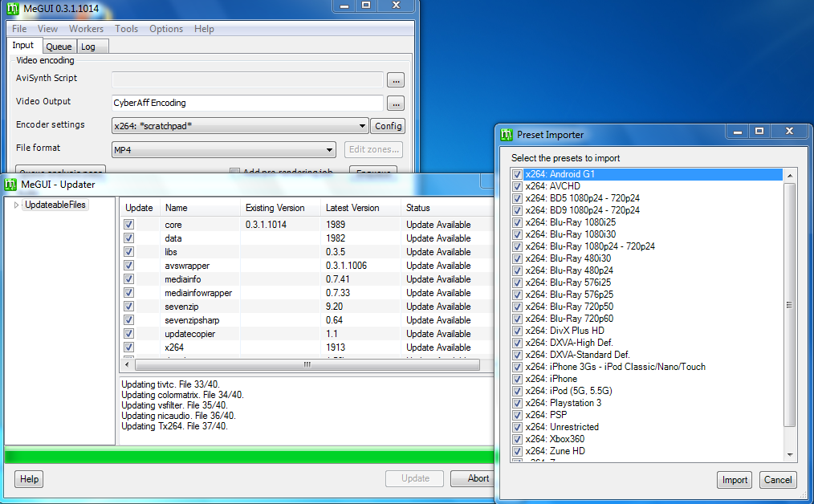Switch to the Queue tab
Screen dimensions: 814x504
coord(59,47)
